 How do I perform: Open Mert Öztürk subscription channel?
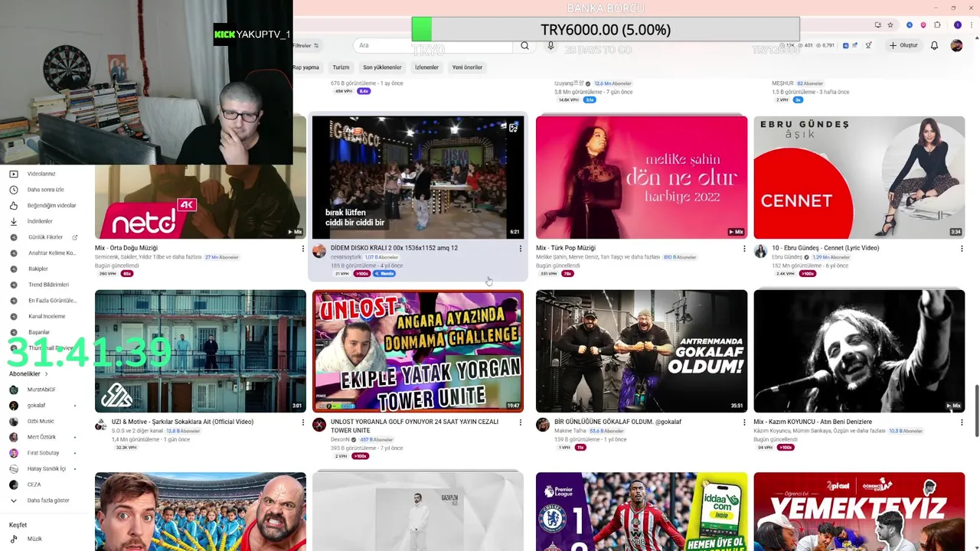point(42,437)
